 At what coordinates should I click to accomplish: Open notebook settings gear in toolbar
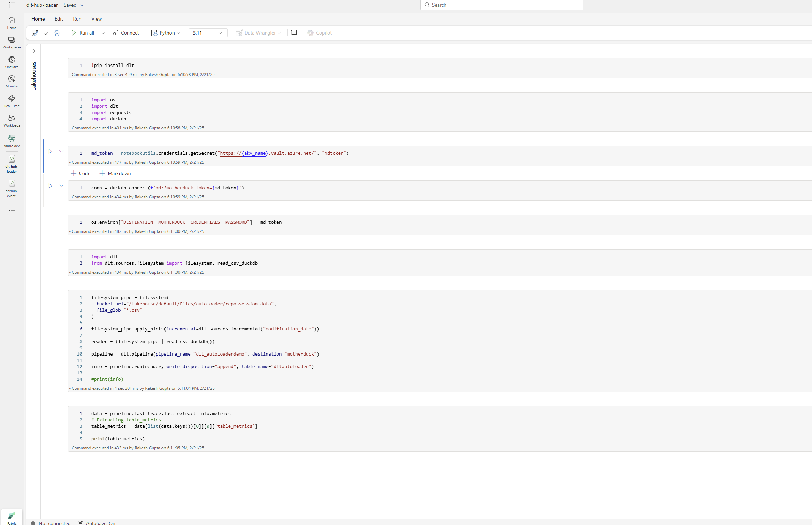click(x=57, y=32)
